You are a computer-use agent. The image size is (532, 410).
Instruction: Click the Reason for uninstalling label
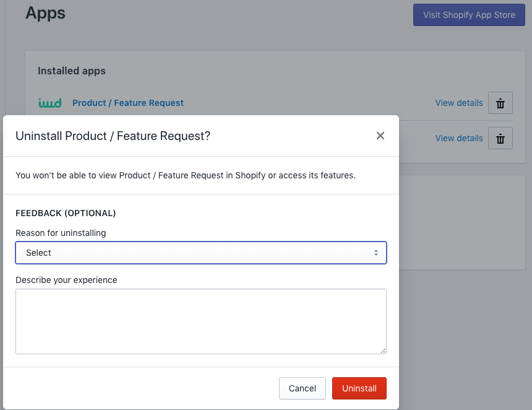point(61,233)
